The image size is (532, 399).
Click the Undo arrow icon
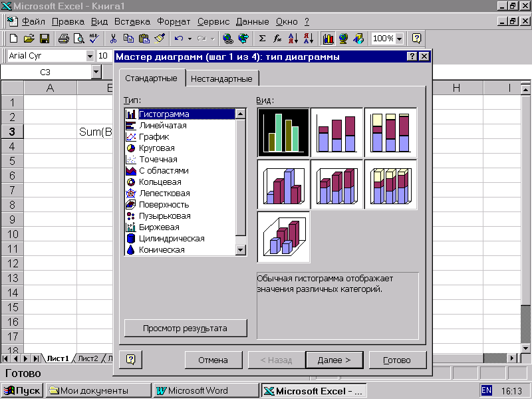coord(179,39)
